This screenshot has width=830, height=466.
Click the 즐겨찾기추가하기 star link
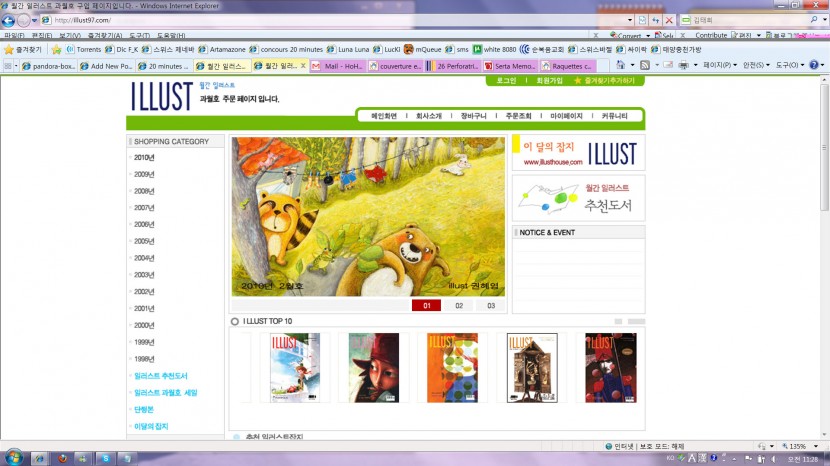point(604,80)
